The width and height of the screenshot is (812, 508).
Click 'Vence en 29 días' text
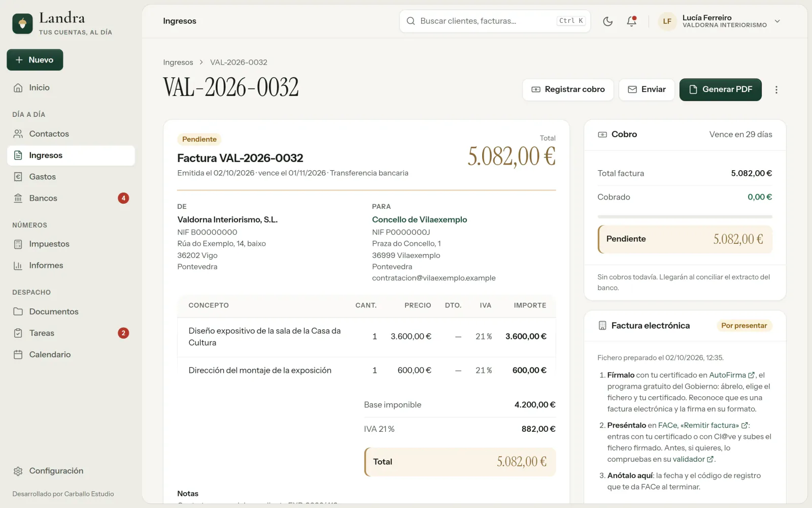click(x=740, y=135)
